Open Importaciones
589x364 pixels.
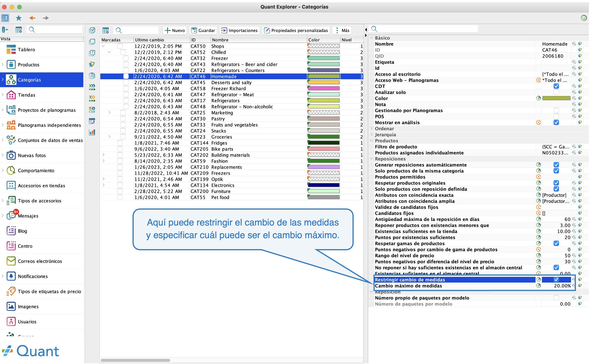click(x=240, y=30)
